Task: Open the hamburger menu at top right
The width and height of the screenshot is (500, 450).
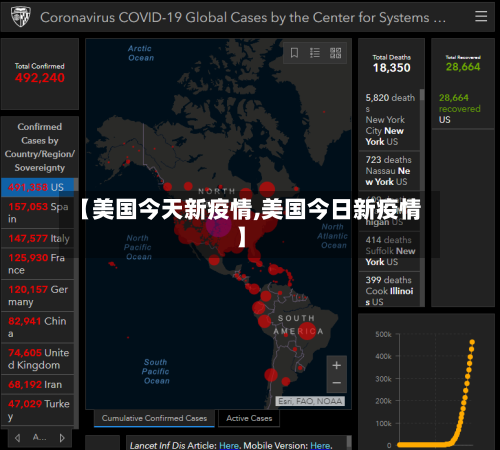Action: point(481,16)
